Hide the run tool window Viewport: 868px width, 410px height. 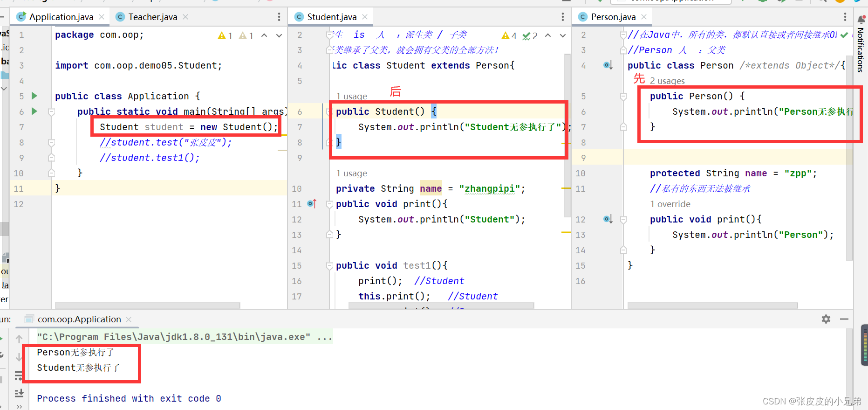point(844,319)
